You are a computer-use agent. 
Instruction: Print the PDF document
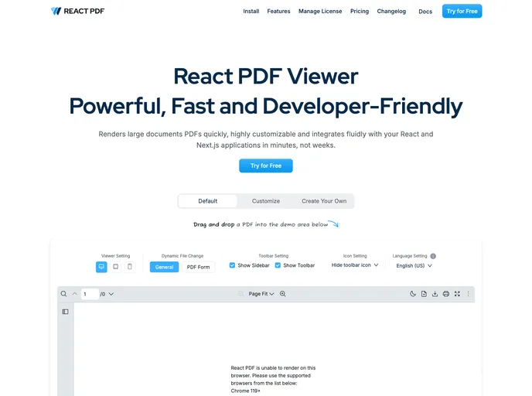[x=446, y=294]
